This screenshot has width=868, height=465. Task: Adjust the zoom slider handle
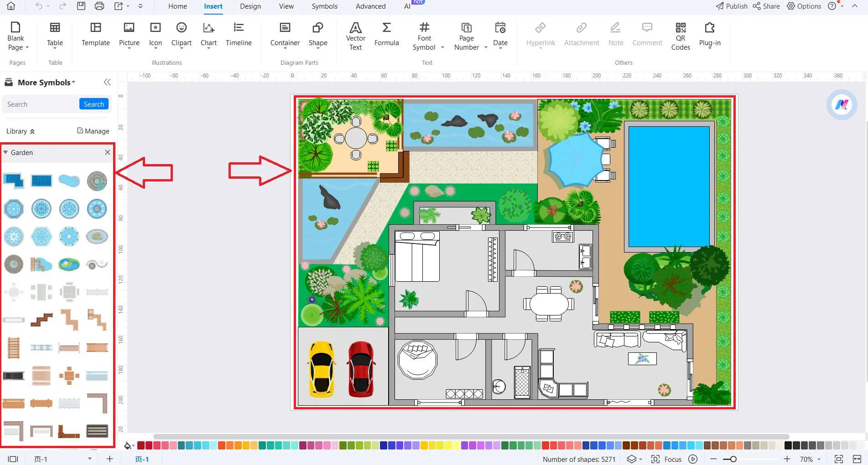pyautogui.click(x=733, y=459)
